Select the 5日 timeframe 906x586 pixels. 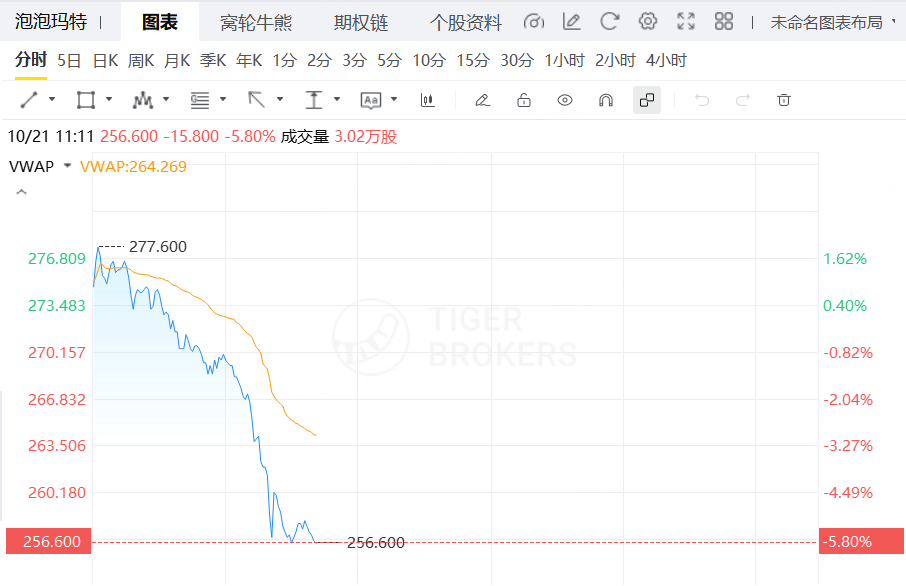click(x=69, y=60)
